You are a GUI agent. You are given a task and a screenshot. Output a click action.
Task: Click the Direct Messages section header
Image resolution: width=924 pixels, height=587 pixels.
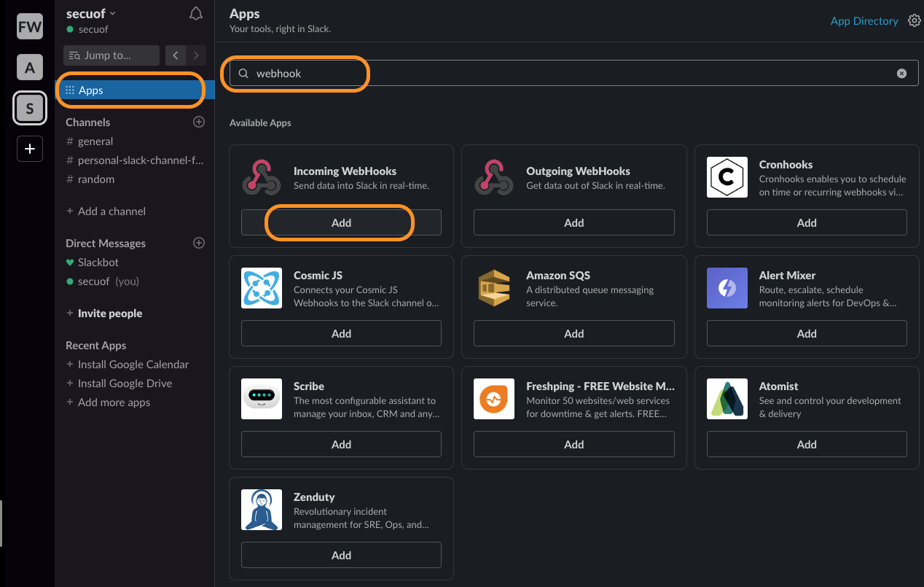[106, 244]
